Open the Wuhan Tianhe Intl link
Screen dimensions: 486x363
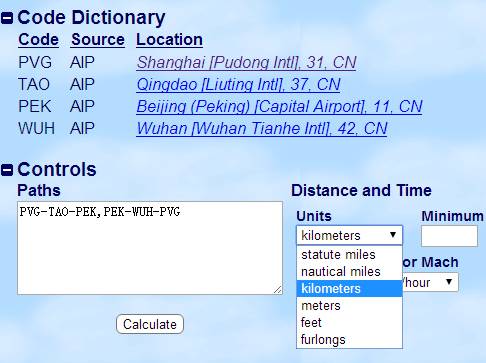(x=262, y=128)
